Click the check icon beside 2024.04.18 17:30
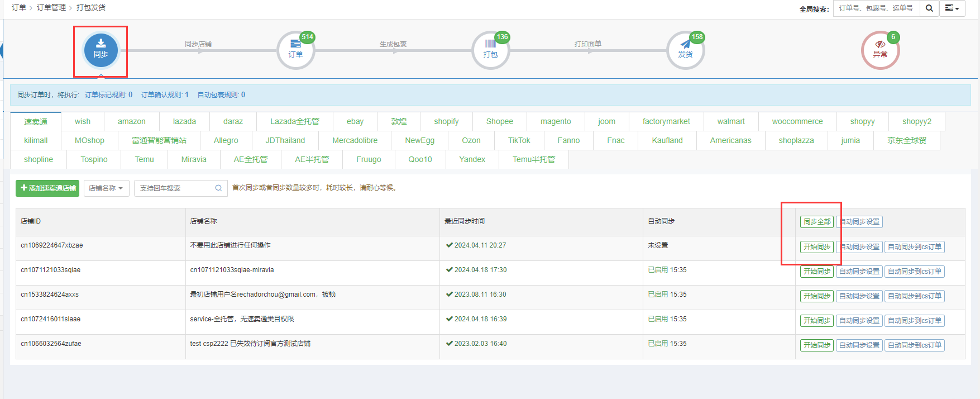This screenshot has width=980, height=399. click(x=449, y=270)
